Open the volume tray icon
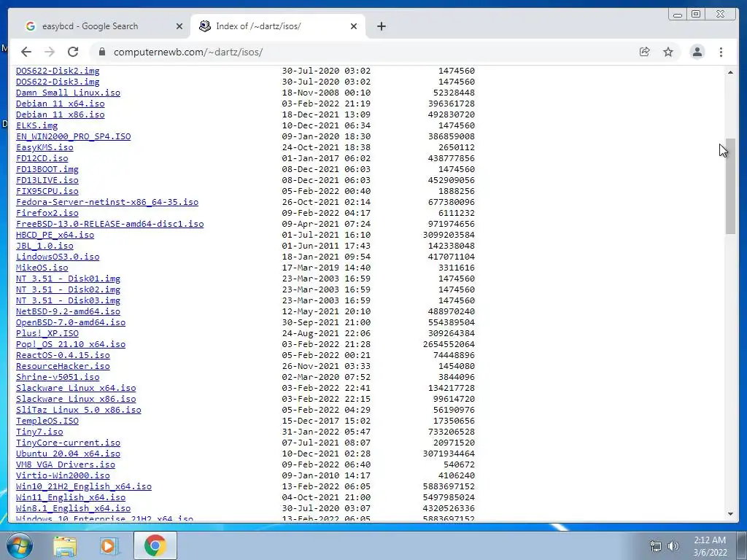 [673, 546]
